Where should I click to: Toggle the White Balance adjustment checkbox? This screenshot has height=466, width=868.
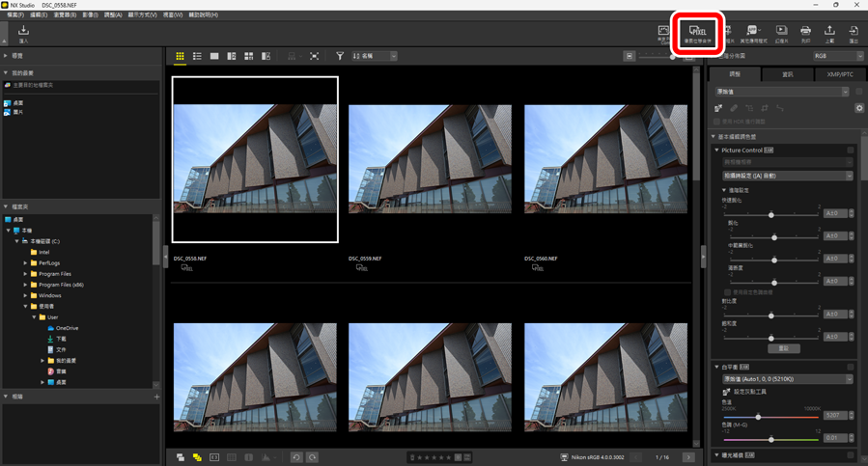coord(851,368)
